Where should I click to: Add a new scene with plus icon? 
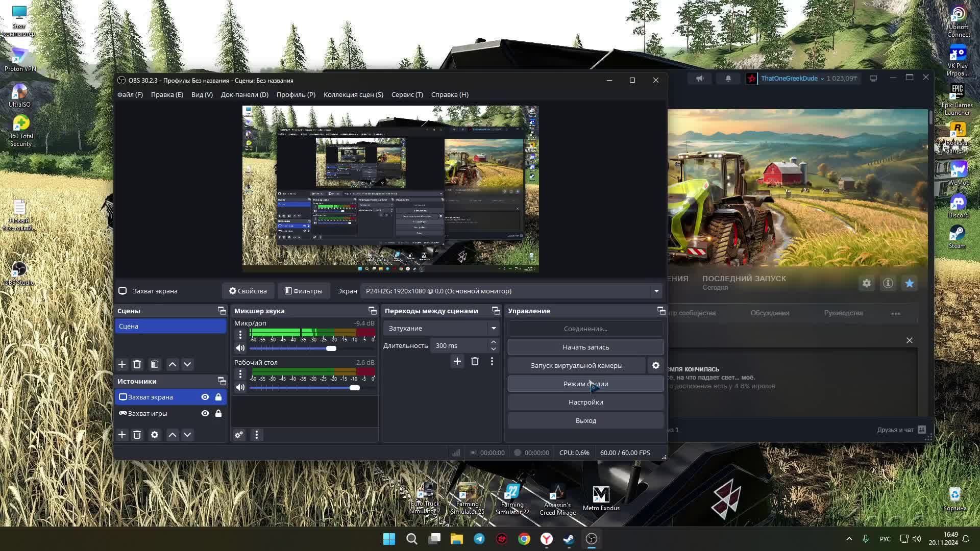(x=122, y=364)
